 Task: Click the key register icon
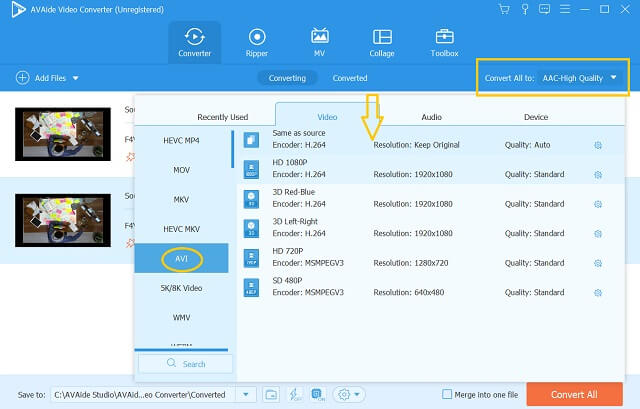click(525, 9)
